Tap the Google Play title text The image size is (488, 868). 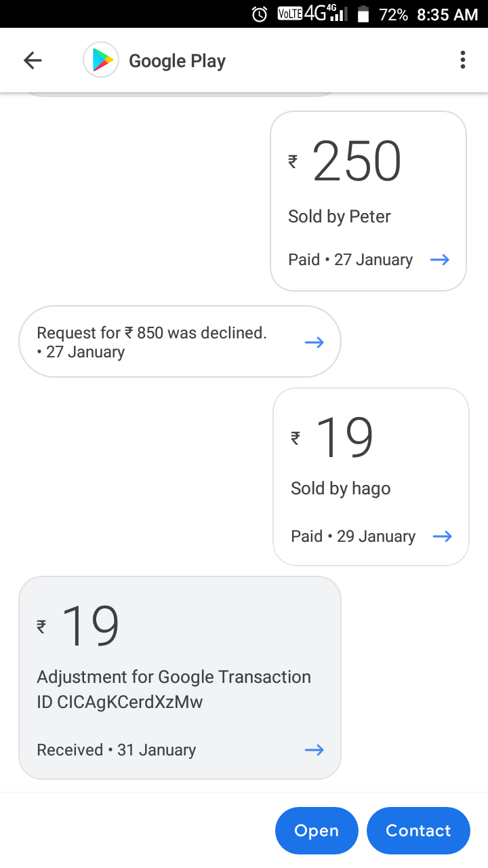177,61
